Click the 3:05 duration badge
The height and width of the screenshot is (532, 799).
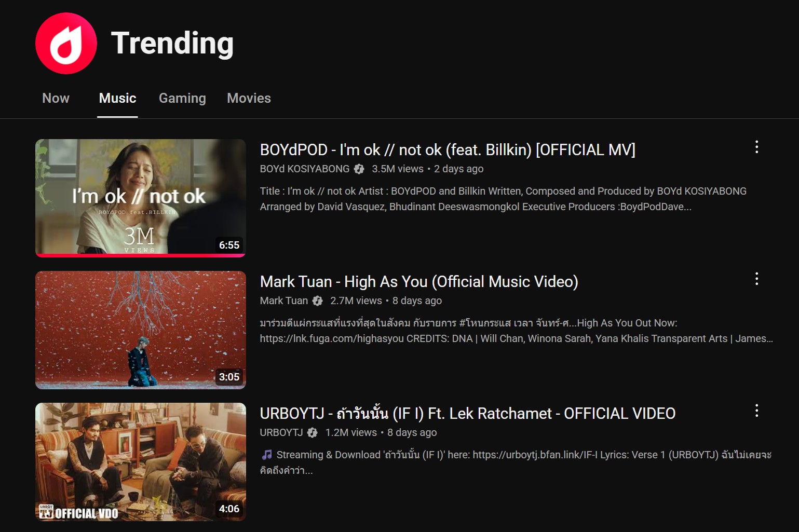coord(229,377)
